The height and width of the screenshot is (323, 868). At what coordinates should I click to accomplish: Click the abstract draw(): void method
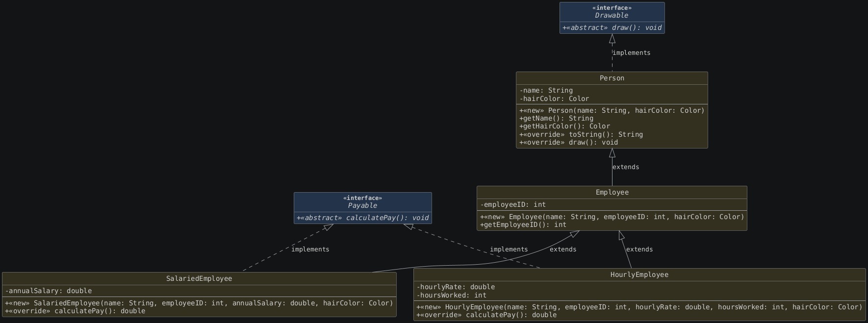pos(612,27)
